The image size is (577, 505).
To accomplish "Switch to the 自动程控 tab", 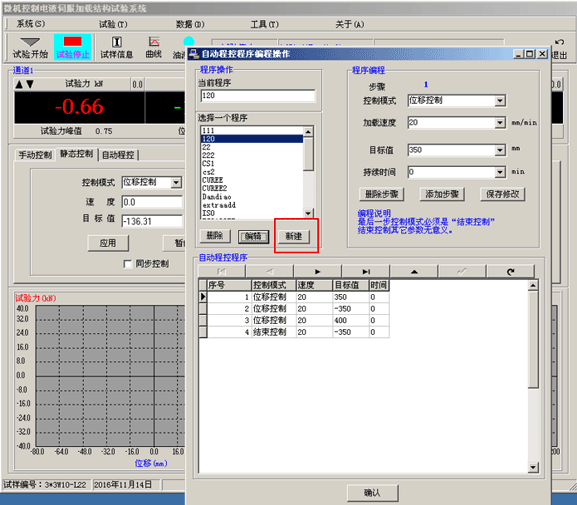I will 118,155.
